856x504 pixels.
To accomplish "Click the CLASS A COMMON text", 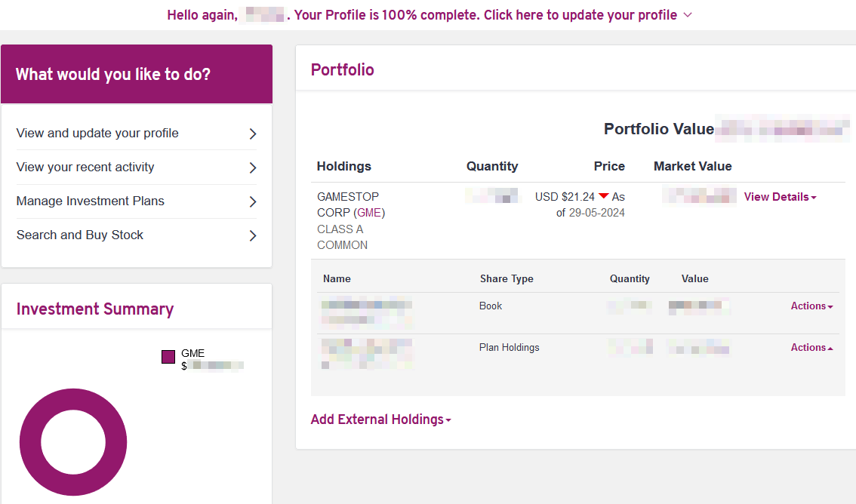I will [342, 237].
